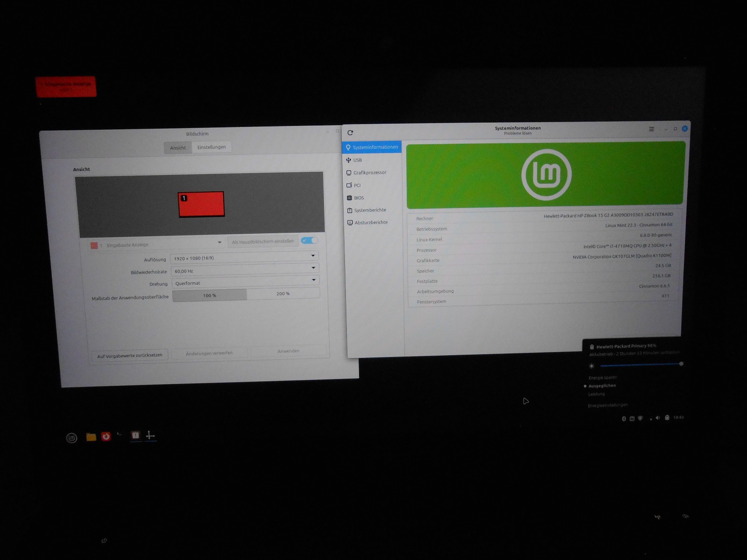Open Energieeinstellungen from the power popup
This screenshot has width=747, height=560.
pyautogui.click(x=608, y=405)
